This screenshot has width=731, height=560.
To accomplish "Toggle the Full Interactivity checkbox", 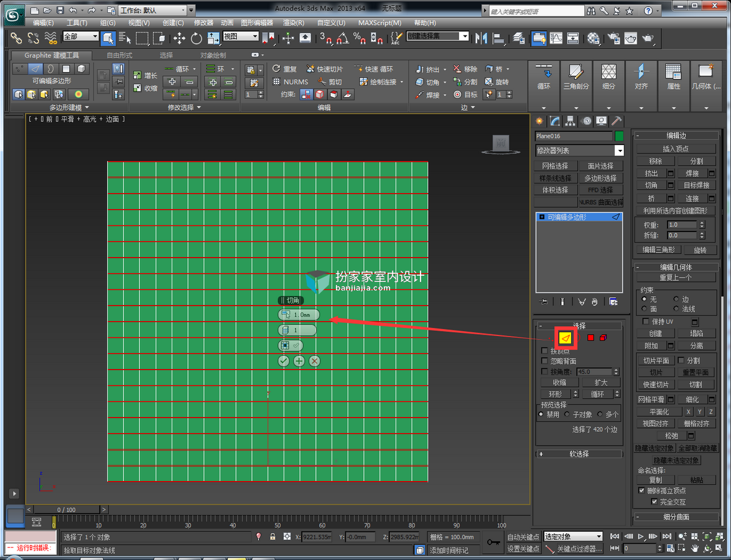I will 654,502.
